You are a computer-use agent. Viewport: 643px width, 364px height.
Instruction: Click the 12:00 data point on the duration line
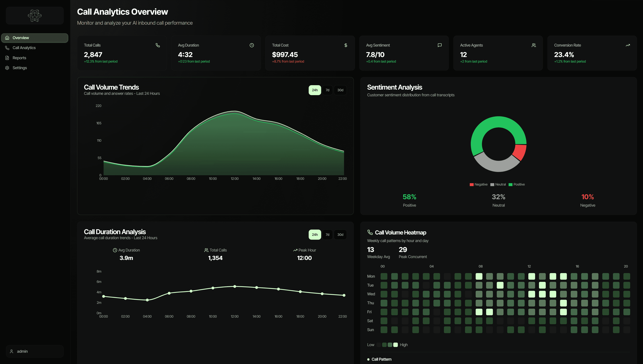coord(235,287)
